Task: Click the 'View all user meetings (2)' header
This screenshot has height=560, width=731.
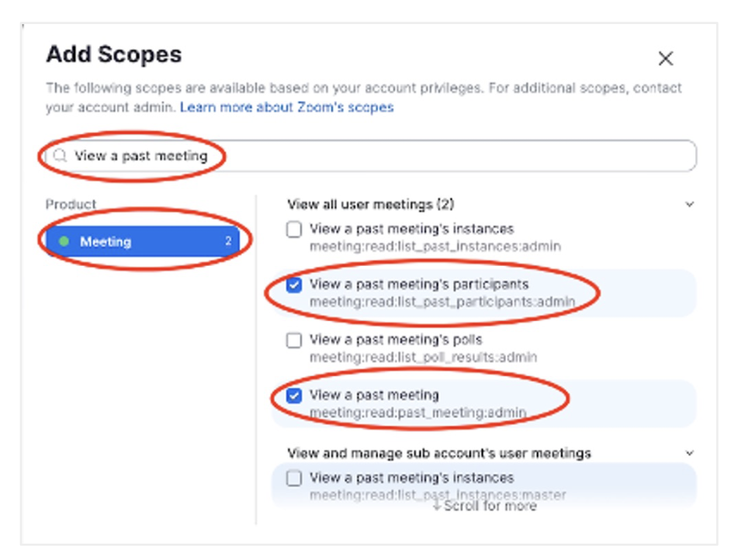Action: pos(370,205)
